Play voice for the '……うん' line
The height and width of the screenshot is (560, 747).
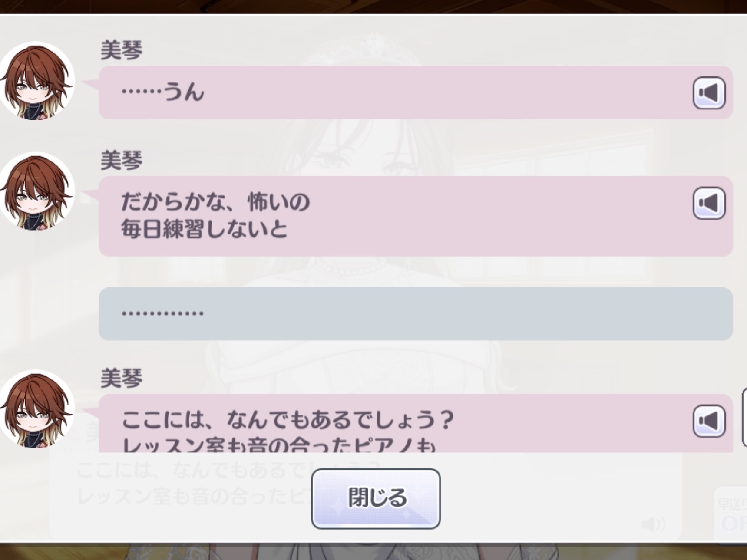coord(709,92)
